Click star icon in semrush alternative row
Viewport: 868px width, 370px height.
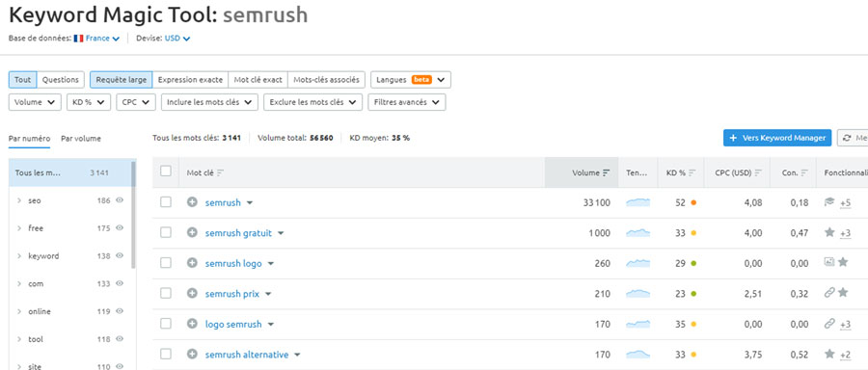829,354
